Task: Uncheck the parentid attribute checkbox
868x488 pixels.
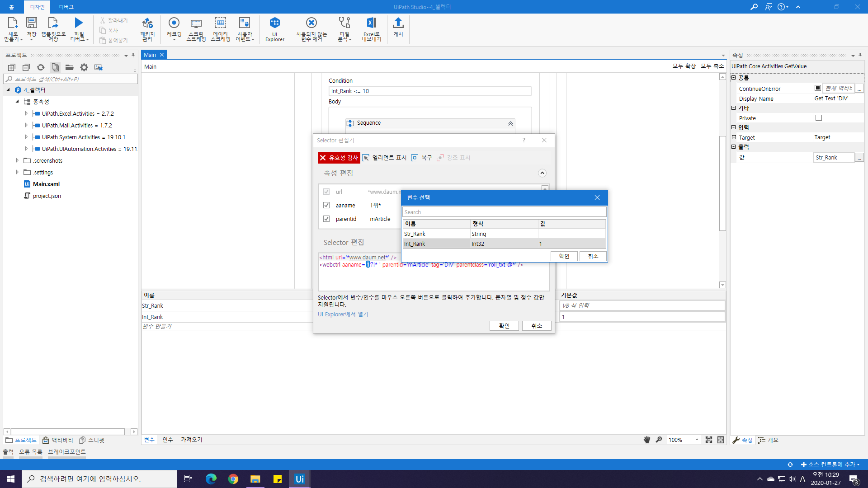Action: click(326, 219)
